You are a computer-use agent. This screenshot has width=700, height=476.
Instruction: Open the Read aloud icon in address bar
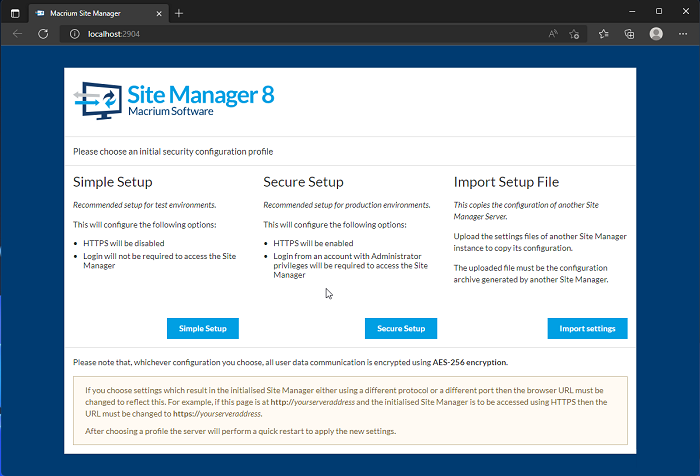pos(553,34)
